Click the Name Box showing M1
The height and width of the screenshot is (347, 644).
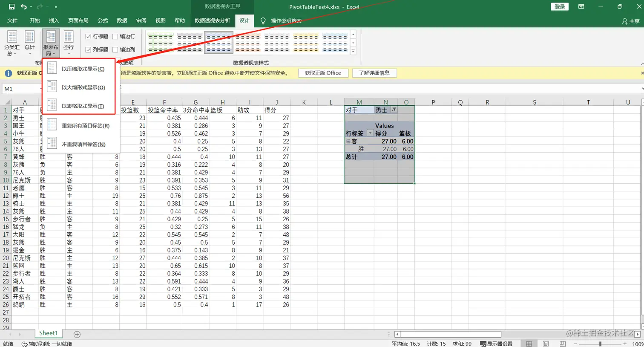21,89
